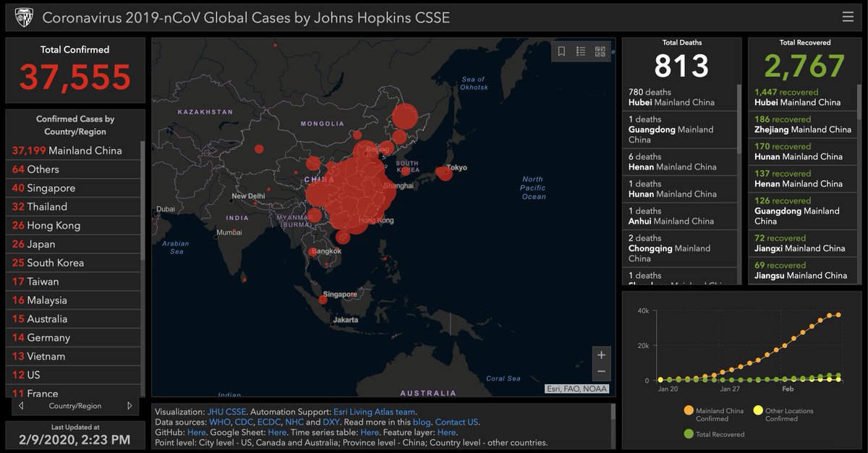Image resolution: width=868 pixels, height=453 pixels.
Task: Select 37,199 Mainland China row
Action: point(74,151)
